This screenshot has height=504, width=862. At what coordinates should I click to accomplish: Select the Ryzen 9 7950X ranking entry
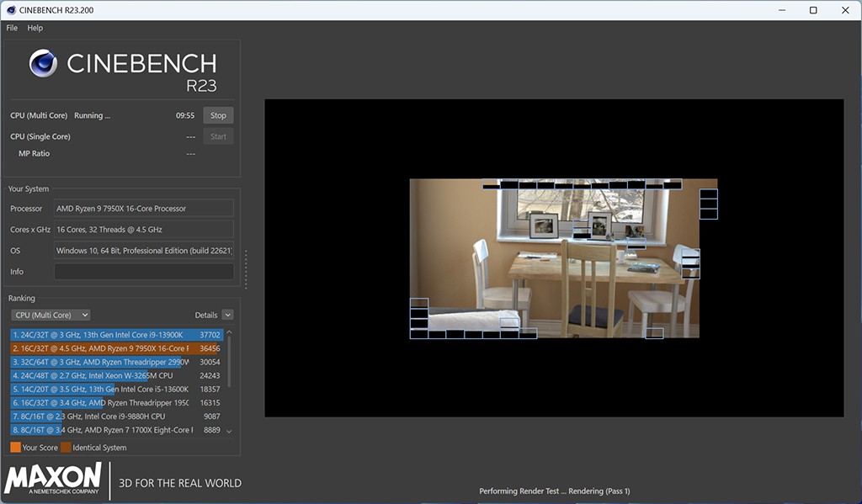coord(109,348)
